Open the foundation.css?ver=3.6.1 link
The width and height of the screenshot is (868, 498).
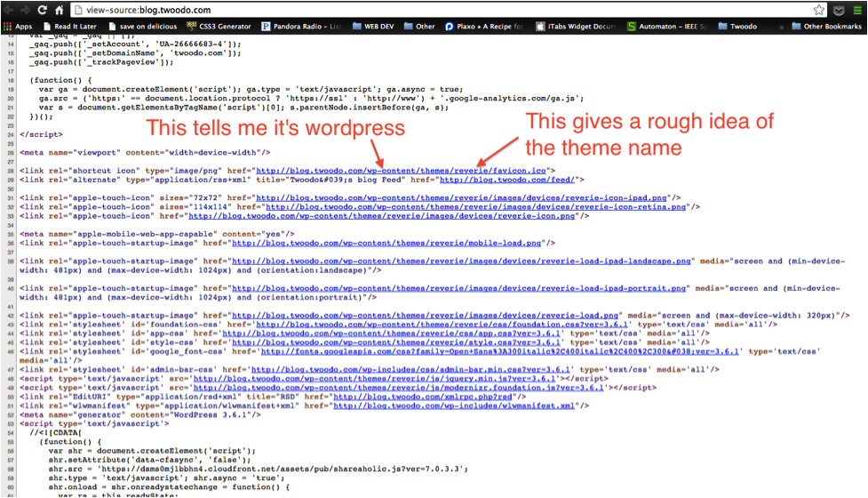coord(442,324)
